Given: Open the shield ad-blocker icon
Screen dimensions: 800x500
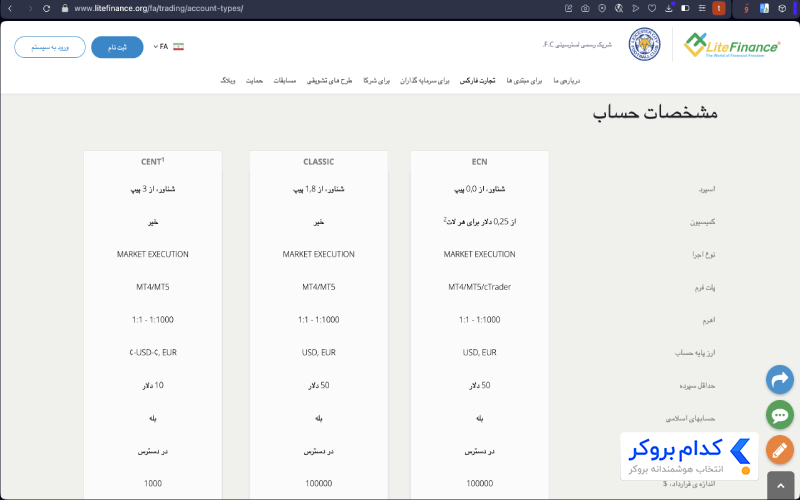Looking at the screenshot, I should (602, 8).
